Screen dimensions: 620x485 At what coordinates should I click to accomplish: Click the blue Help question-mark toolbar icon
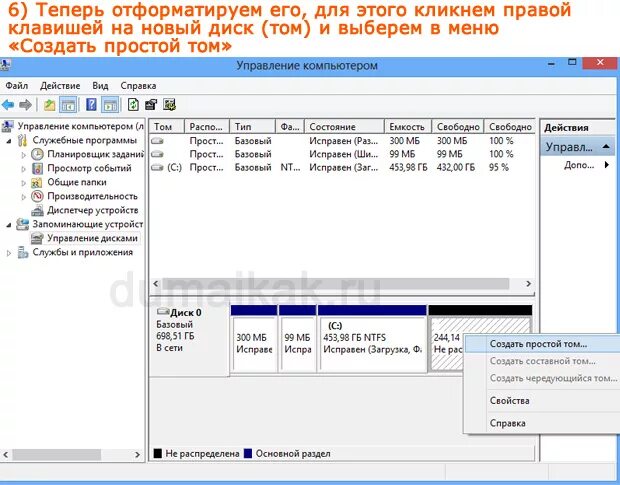91,105
